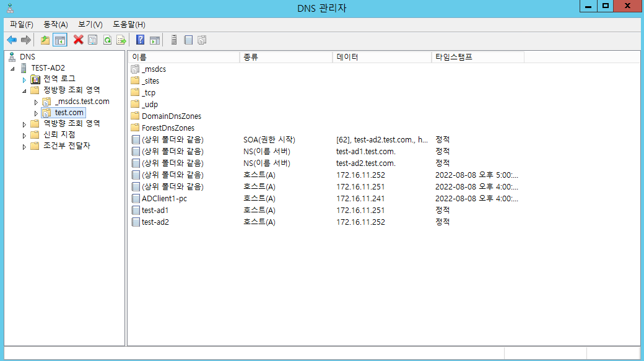Click the Back arrow toolbar button
This screenshot has width=644, height=361.
[12, 40]
